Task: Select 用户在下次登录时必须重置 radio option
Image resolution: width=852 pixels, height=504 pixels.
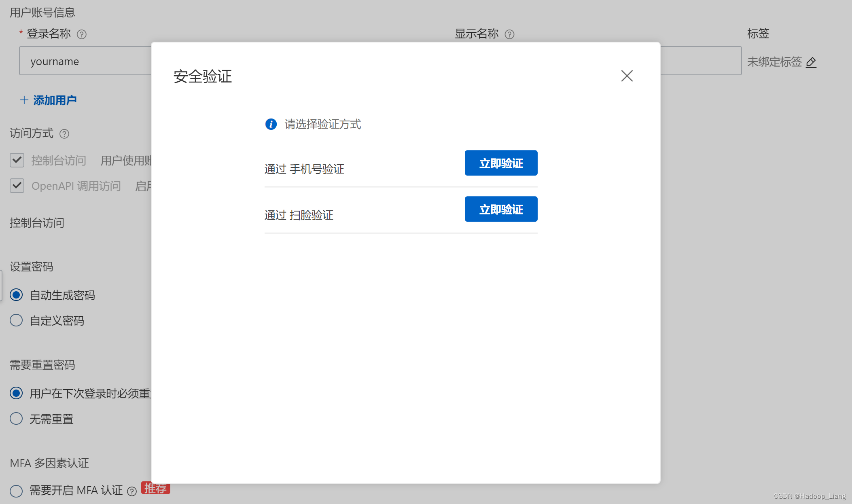Action: click(x=16, y=393)
